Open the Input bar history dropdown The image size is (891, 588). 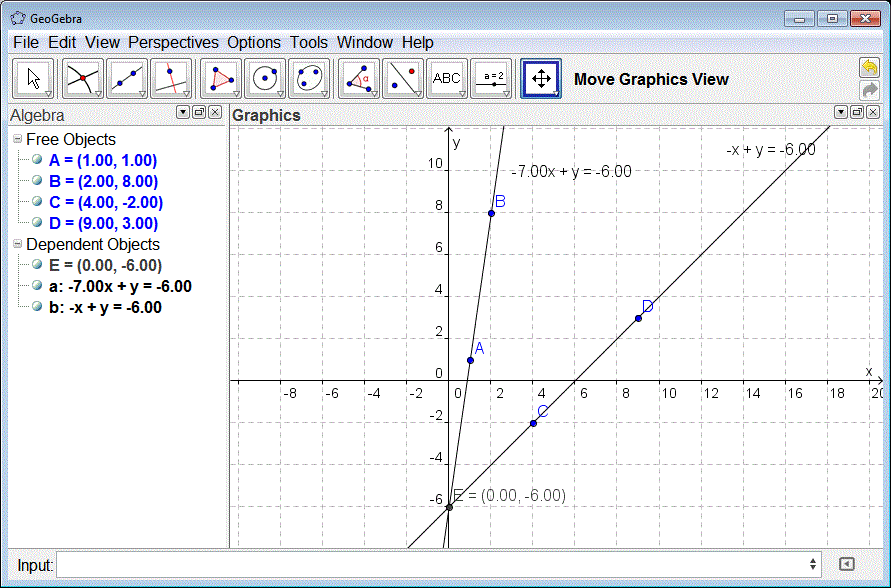pos(812,565)
